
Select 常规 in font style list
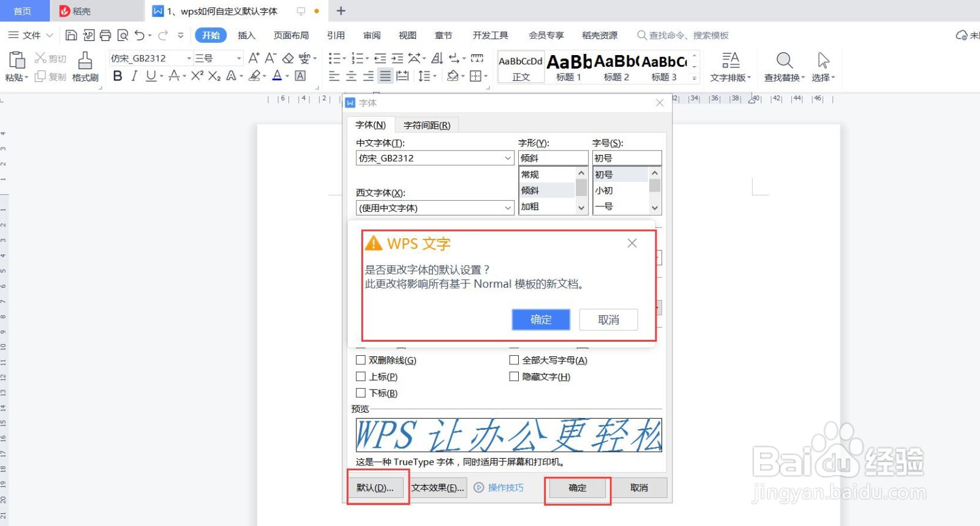pyautogui.click(x=547, y=175)
